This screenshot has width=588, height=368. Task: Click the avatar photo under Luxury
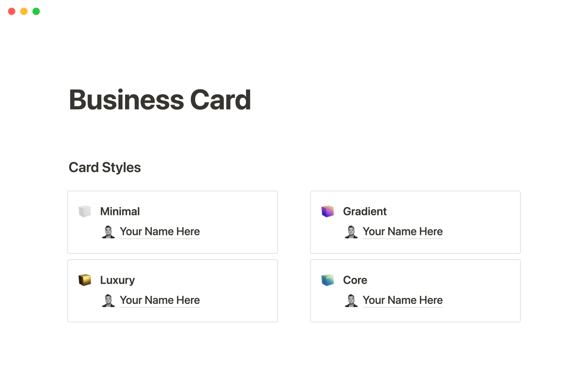[108, 301]
